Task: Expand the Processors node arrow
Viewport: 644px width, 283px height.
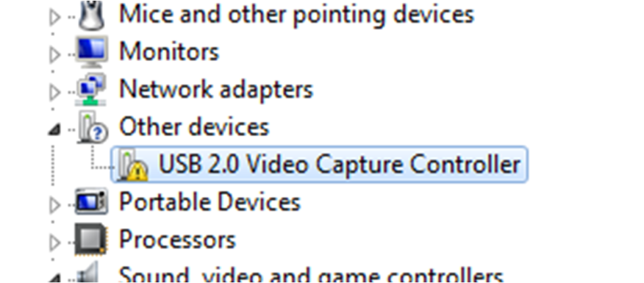Action: (x=54, y=243)
